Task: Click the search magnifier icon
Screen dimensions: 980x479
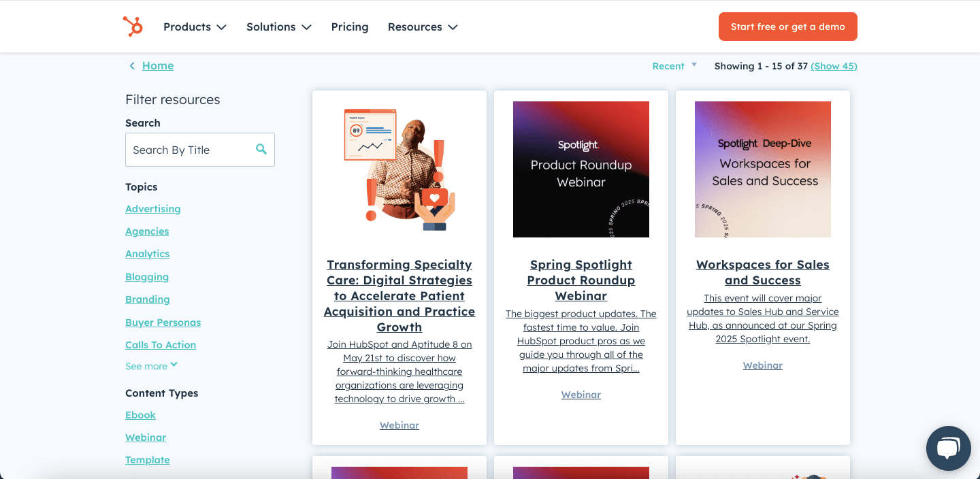Action: click(261, 149)
